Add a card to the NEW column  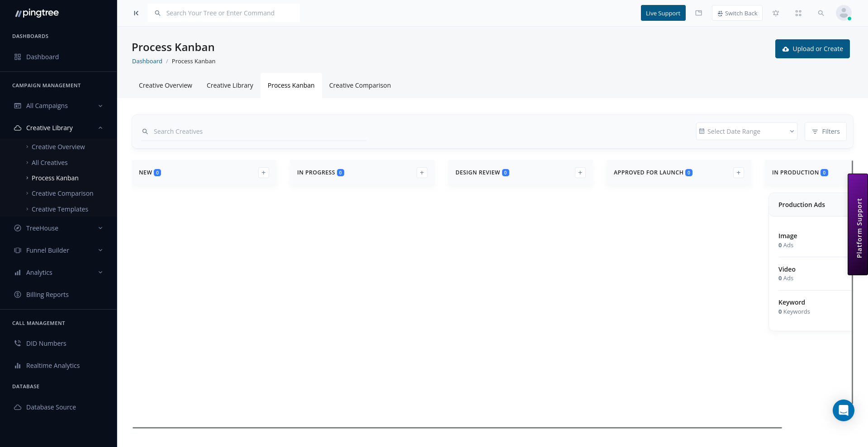[x=263, y=172]
